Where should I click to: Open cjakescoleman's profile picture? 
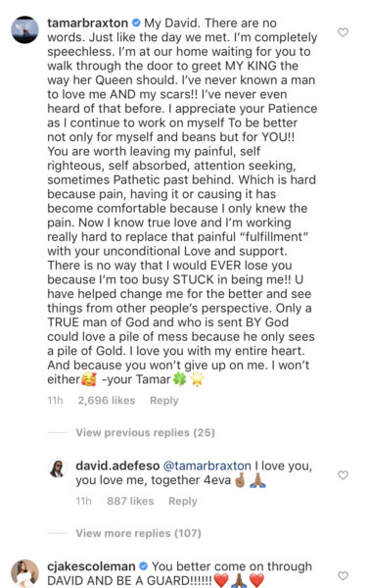[x=24, y=573]
